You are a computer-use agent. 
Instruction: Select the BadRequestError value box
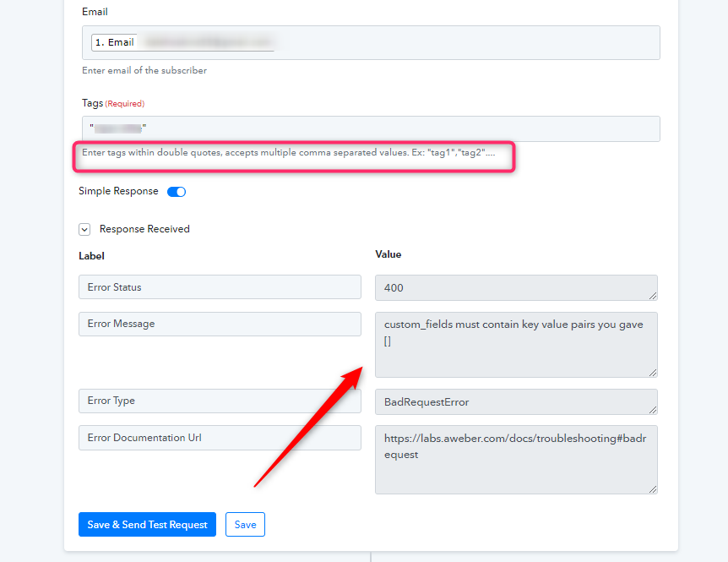point(515,402)
